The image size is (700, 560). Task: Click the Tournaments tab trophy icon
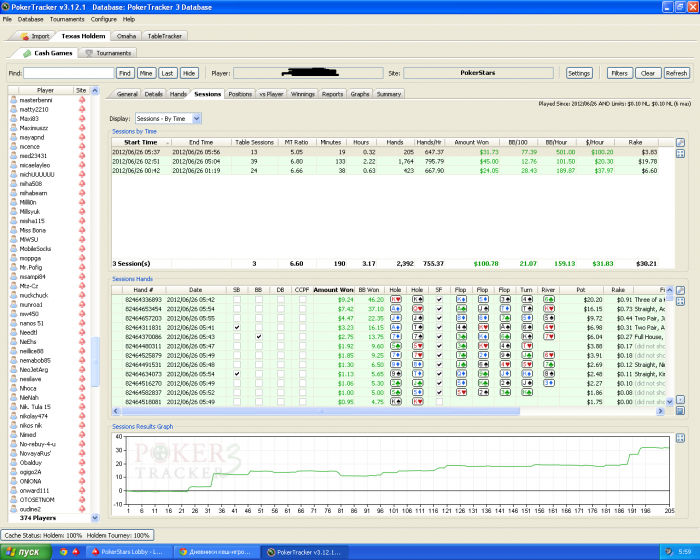[89, 53]
